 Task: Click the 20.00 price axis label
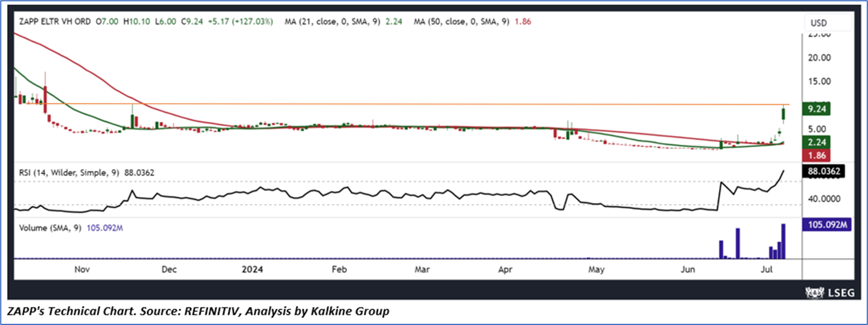pyautogui.click(x=820, y=58)
